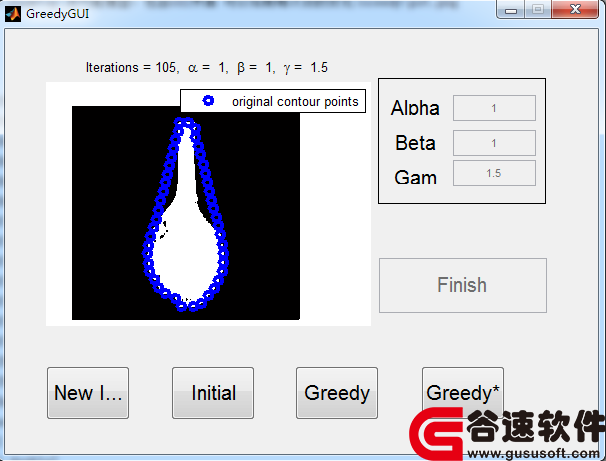Run the Greedy algorithm button

[x=337, y=393]
